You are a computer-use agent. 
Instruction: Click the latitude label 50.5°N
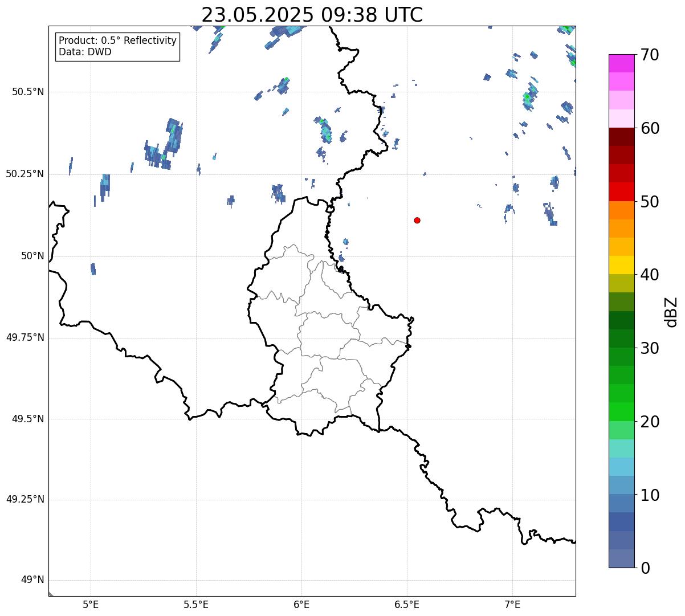click(28, 92)
